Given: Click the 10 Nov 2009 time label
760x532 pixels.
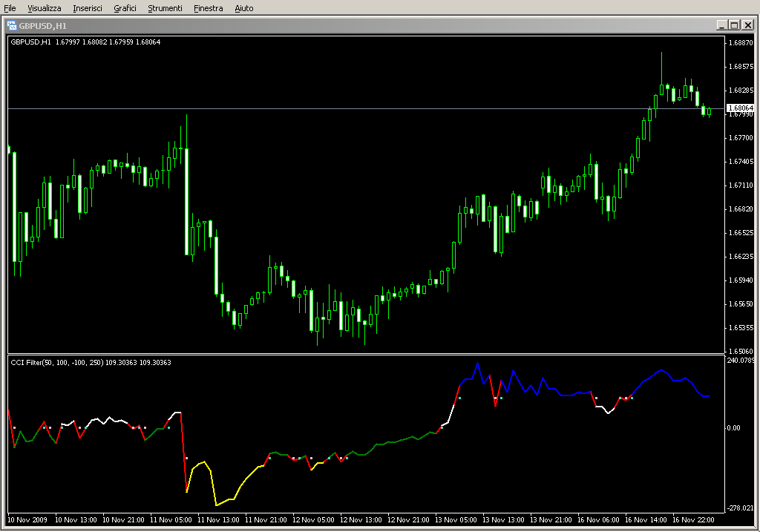Looking at the screenshot, I should (x=27, y=520).
